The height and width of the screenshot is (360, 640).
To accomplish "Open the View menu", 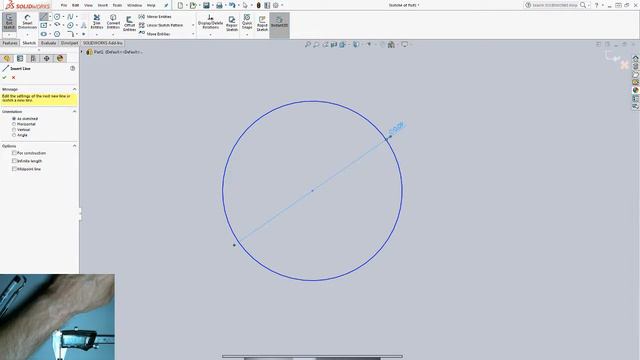I will point(88,5).
